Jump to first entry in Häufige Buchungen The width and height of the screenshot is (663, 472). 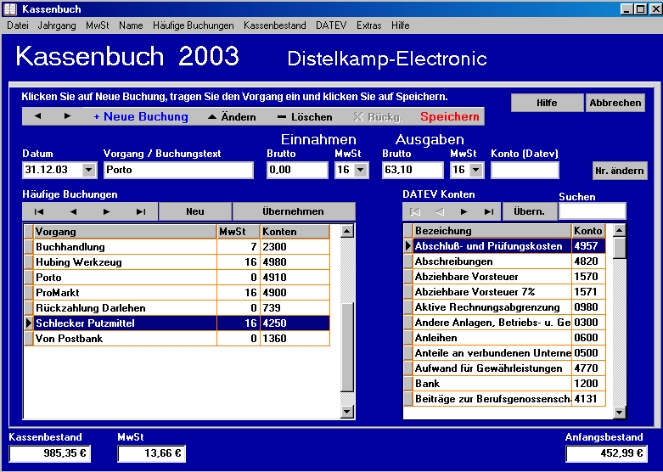click(x=39, y=212)
